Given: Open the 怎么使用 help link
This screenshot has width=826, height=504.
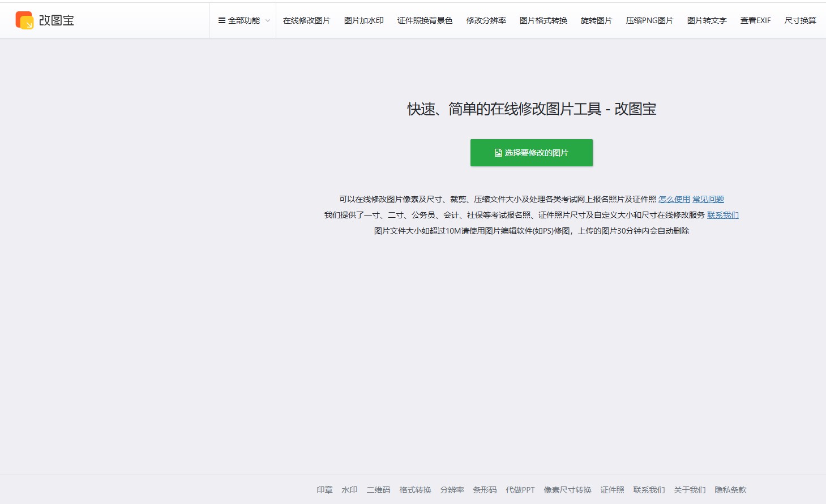Looking at the screenshot, I should [x=674, y=199].
